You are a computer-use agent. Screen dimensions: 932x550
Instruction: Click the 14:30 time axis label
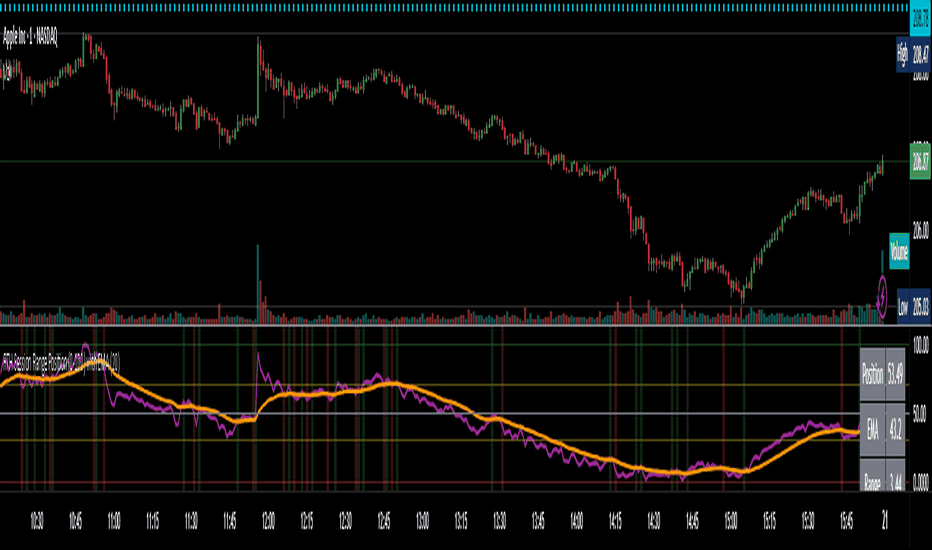tap(654, 521)
